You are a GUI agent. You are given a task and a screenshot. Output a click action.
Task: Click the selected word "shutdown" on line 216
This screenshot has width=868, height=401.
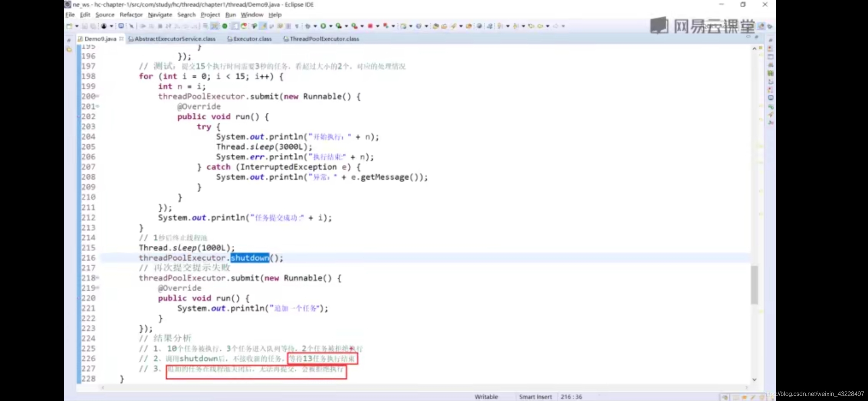pos(250,258)
